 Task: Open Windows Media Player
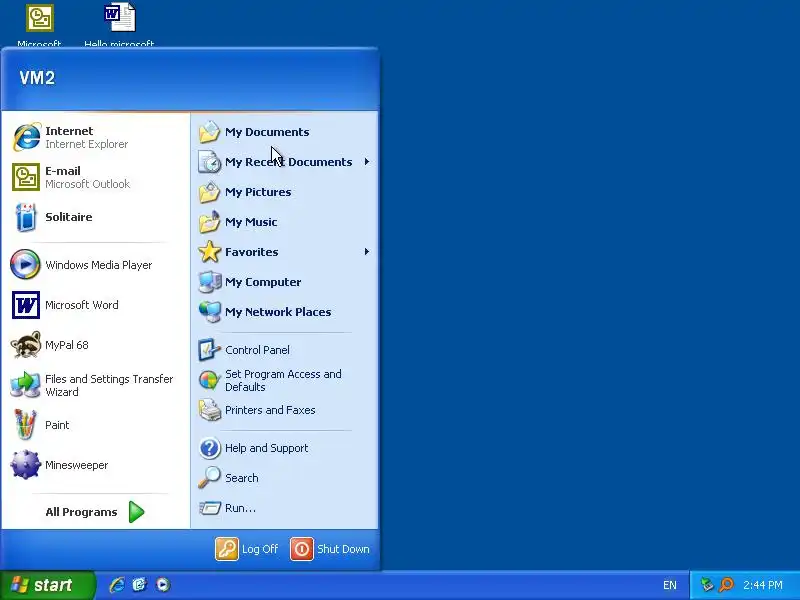point(95,265)
